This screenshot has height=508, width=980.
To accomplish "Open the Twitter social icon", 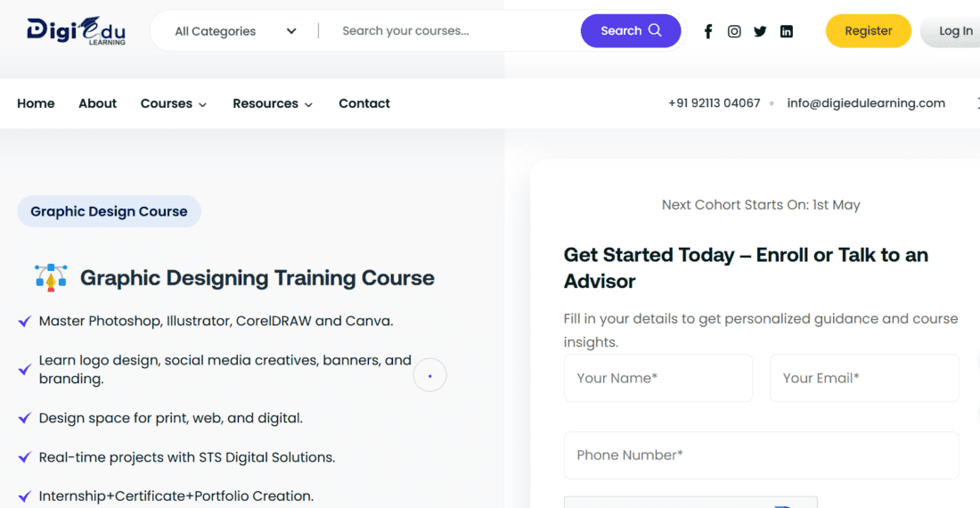I will tap(760, 31).
